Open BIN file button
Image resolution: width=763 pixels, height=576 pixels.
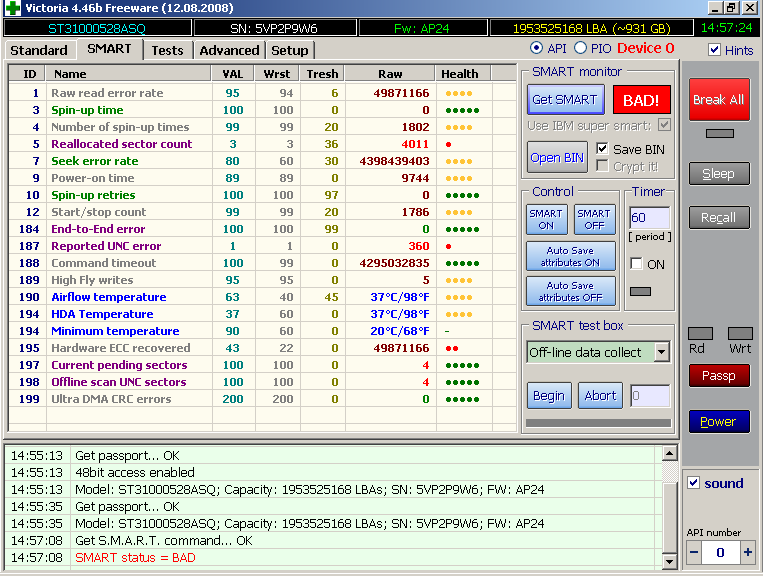coord(558,157)
